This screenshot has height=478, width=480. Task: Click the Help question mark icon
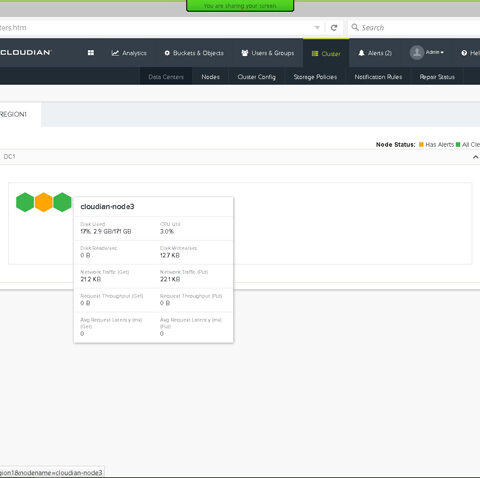(x=464, y=53)
